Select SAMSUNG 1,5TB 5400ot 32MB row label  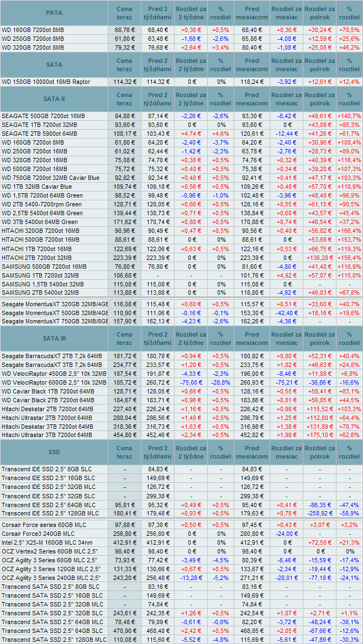pyautogui.click(x=43, y=284)
